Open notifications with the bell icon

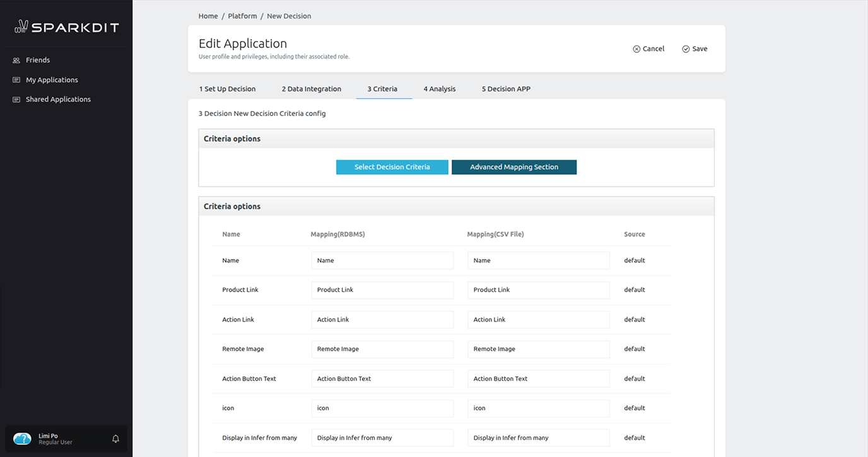(x=115, y=438)
